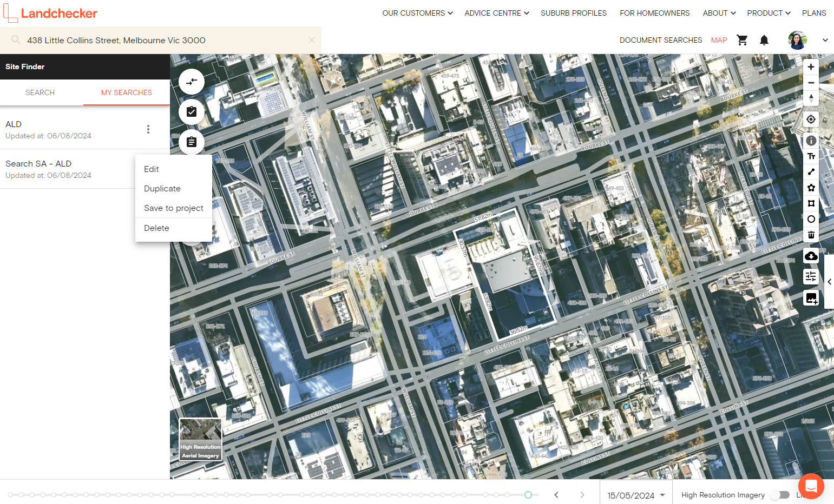Click the search magnifier icon

(x=16, y=40)
